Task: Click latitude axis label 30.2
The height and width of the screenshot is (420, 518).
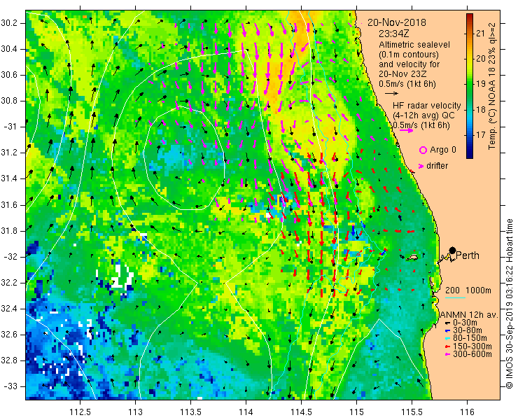Action: pos(9,23)
